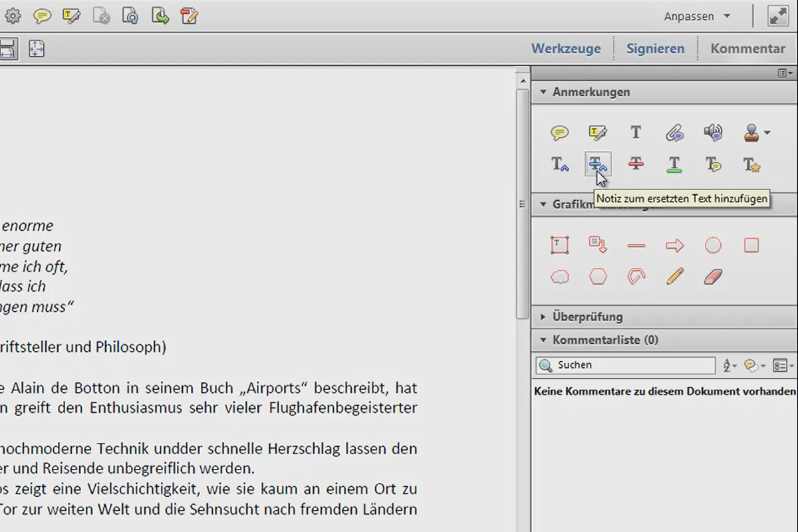The width and height of the screenshot is (798, 532).
Task: Open the Werkzeuge pane
Action: (x=566, y=49)
